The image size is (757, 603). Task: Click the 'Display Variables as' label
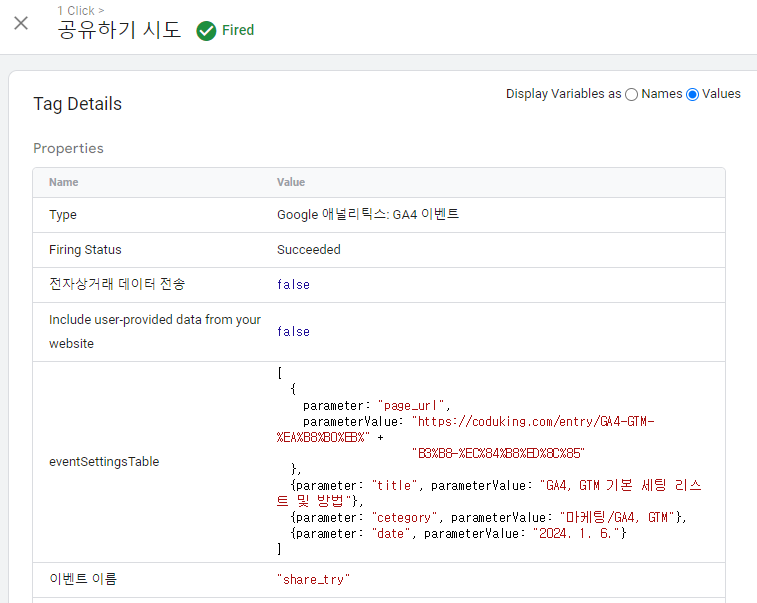click(x=563, y=94)
